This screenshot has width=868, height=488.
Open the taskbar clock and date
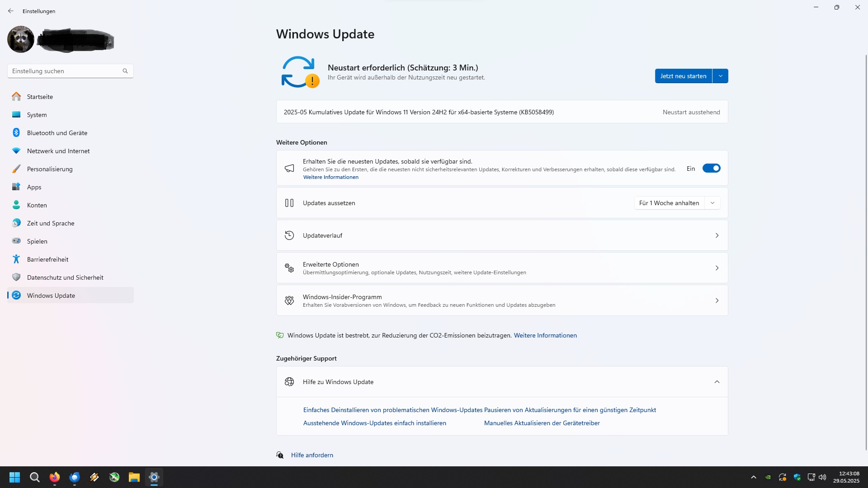[847, 477]
